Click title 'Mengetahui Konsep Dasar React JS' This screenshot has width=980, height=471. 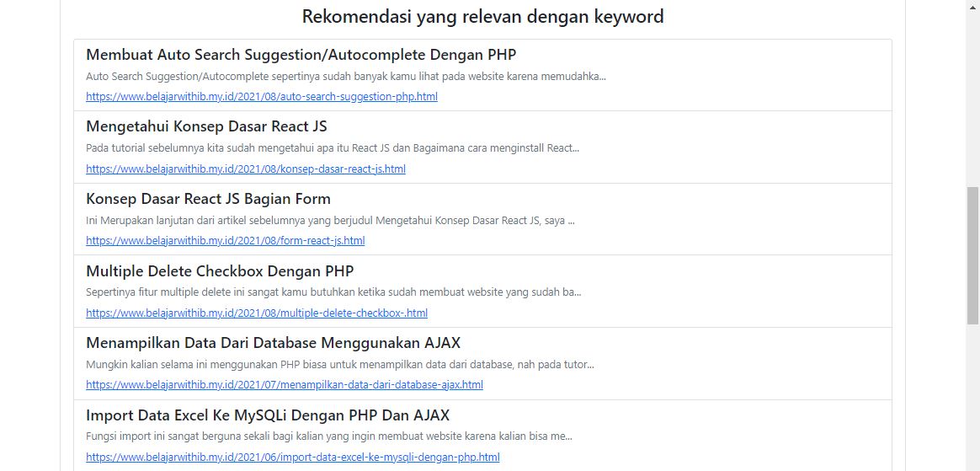pos(206,127)
